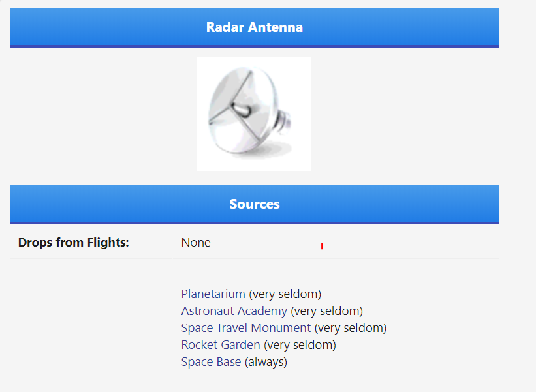Click the feed horn at dish center

[x=242, y=110]
